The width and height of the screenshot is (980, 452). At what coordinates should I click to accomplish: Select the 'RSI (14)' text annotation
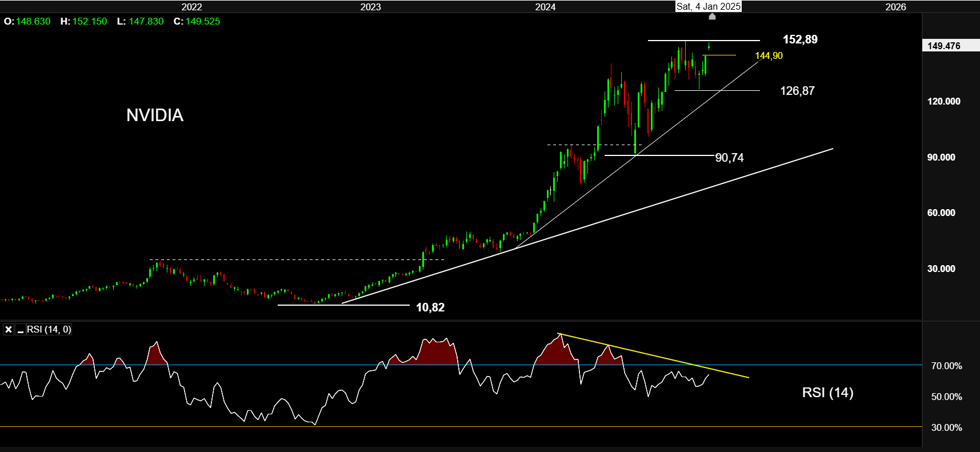(x=828, y=393)
